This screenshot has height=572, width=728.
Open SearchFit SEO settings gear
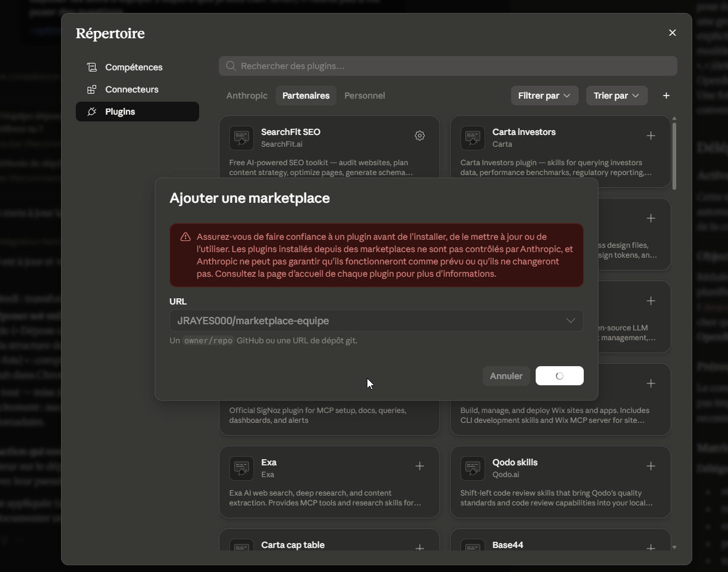tap(419, 136)
